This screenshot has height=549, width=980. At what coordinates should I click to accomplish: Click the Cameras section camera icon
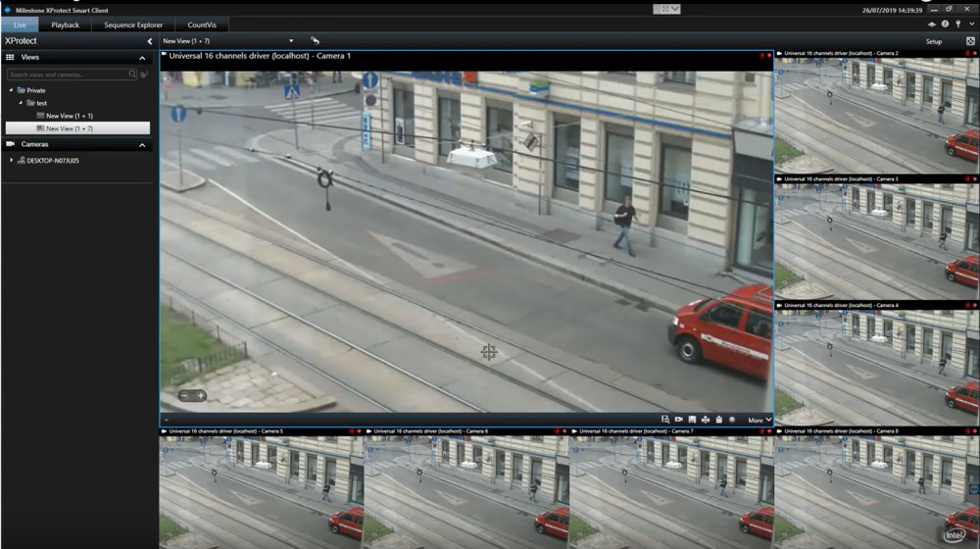click(x=10, y=144)
